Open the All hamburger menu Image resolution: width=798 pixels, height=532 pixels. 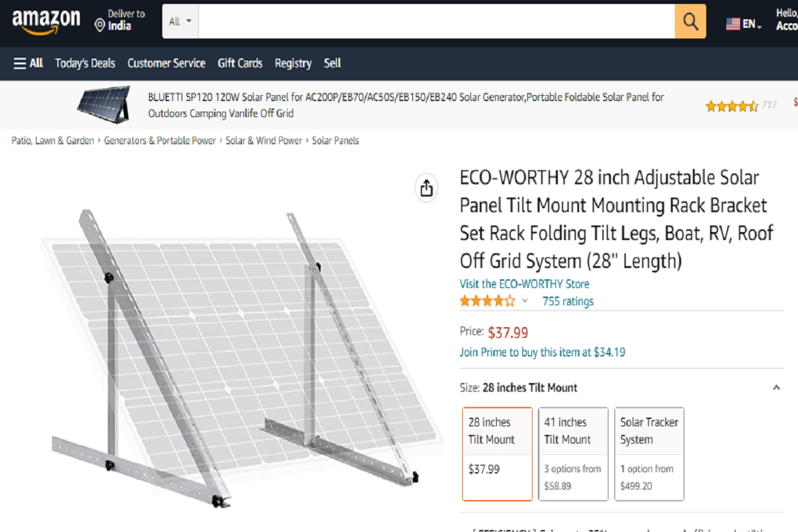[28, 63]
